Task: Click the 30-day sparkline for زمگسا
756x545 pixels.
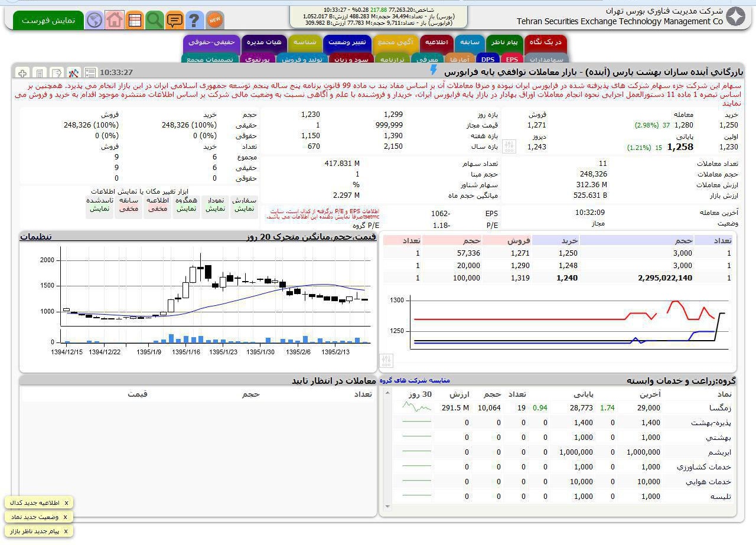Action: 417,407
